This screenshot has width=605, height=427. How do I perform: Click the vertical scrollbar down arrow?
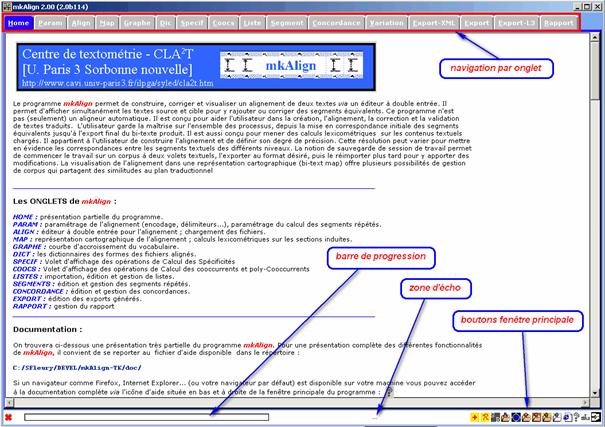594,393
